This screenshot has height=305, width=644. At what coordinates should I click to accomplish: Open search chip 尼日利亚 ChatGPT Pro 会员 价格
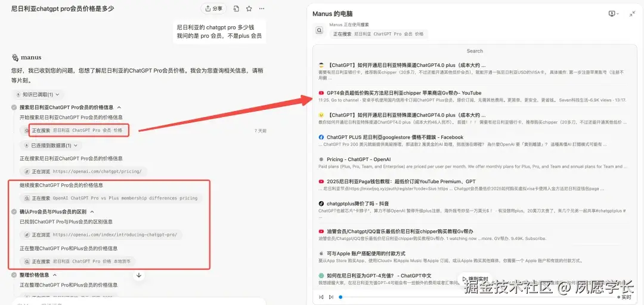(x=73, y=130)
